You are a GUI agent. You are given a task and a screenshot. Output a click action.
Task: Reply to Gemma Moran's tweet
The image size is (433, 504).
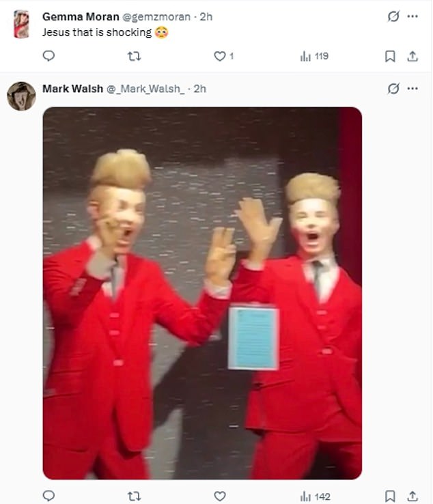tap(48, 56)
